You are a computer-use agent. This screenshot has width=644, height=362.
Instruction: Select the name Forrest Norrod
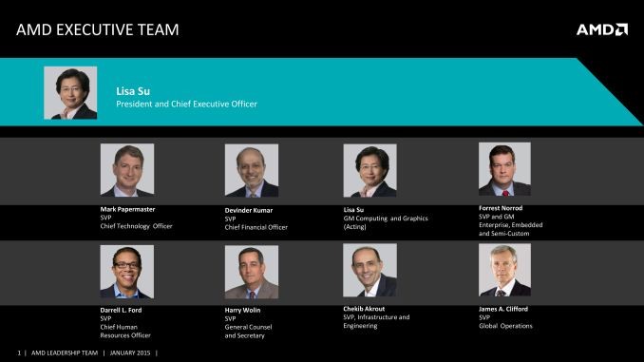tap(501, 208)
